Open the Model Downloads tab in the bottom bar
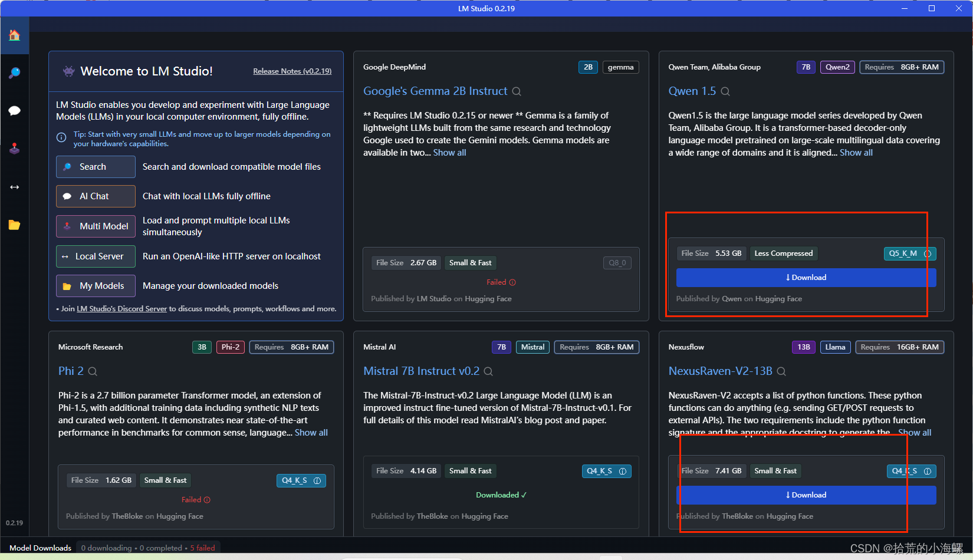 pos(40,548)
